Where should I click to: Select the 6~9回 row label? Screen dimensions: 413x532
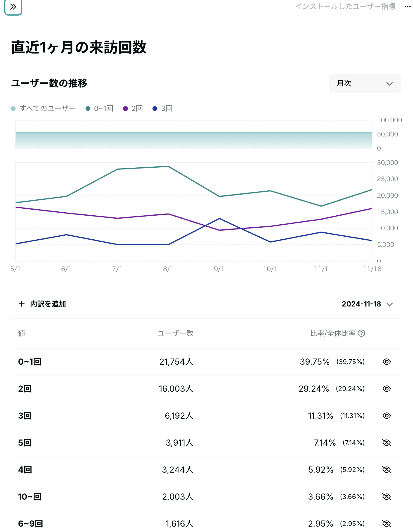click(x=31, y=524)
